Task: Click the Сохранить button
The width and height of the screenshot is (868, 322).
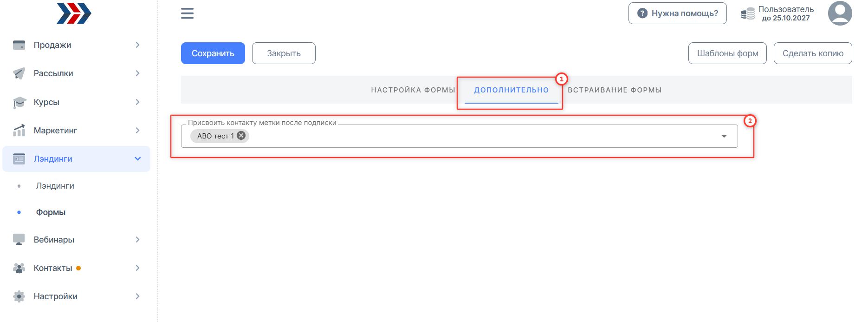Action: point(213,53)
